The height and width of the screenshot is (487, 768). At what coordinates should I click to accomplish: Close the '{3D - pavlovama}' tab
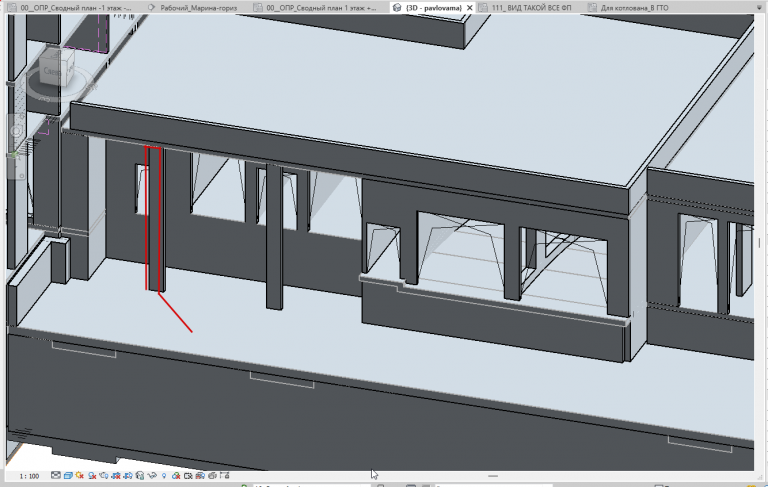click(x=470, y=7)
